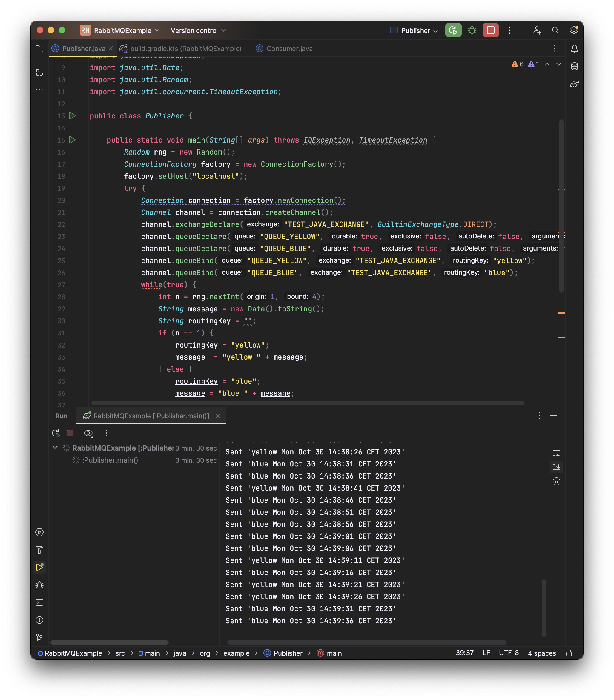Screen dimensions: 614x700
Task: Click the console horizontal scrollbar
Action: click(366, 642)
